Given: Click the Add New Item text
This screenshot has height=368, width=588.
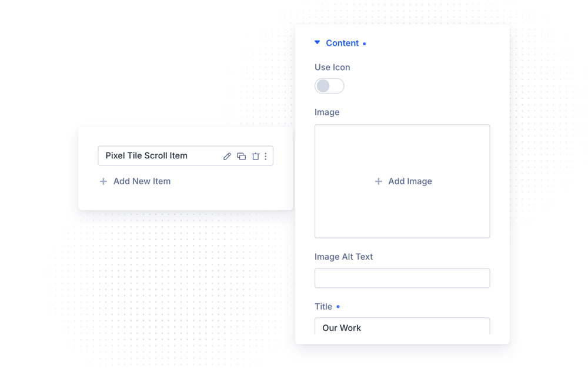Looking at the screenshot, I should click(x=142, y=181).
